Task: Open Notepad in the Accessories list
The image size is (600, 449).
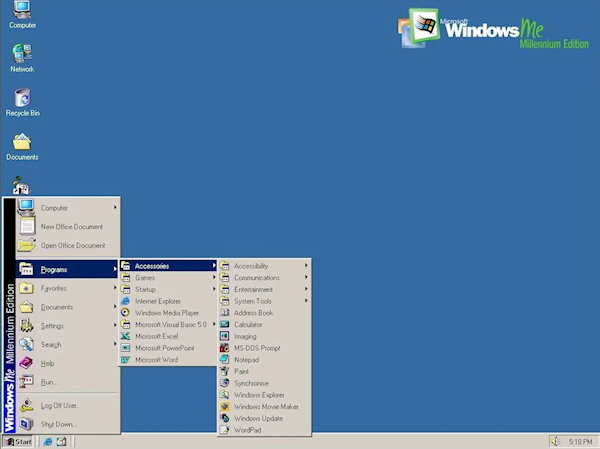Action: coord(246,359)
